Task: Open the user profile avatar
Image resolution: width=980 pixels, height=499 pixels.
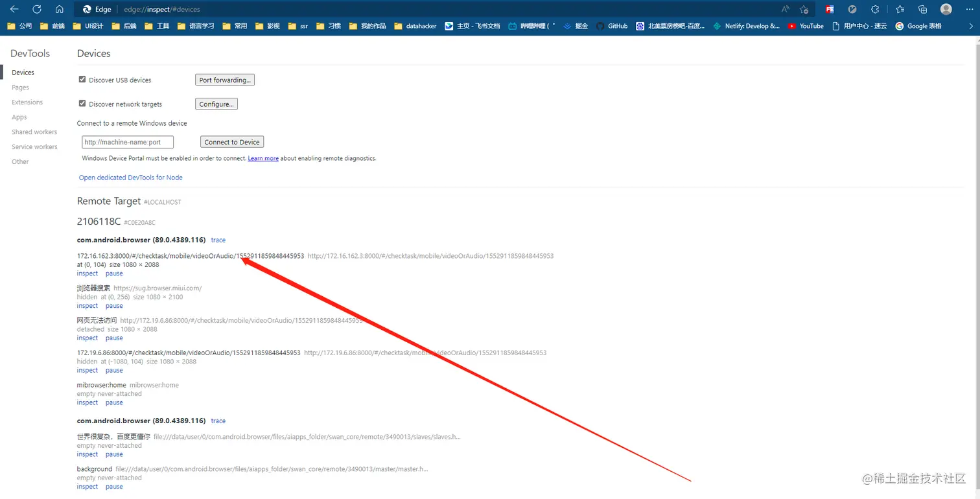Action: click(946, 9)
